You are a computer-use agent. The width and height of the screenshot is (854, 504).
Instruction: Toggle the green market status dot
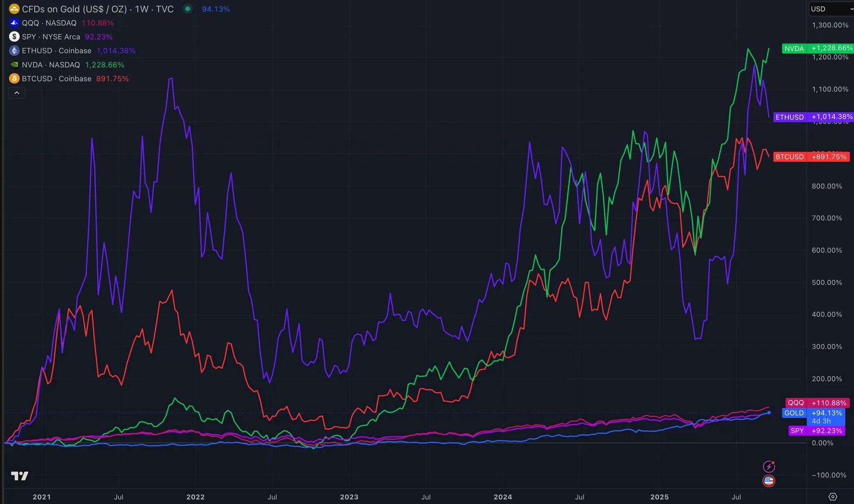pyautogui.click(x=188, y=9)
